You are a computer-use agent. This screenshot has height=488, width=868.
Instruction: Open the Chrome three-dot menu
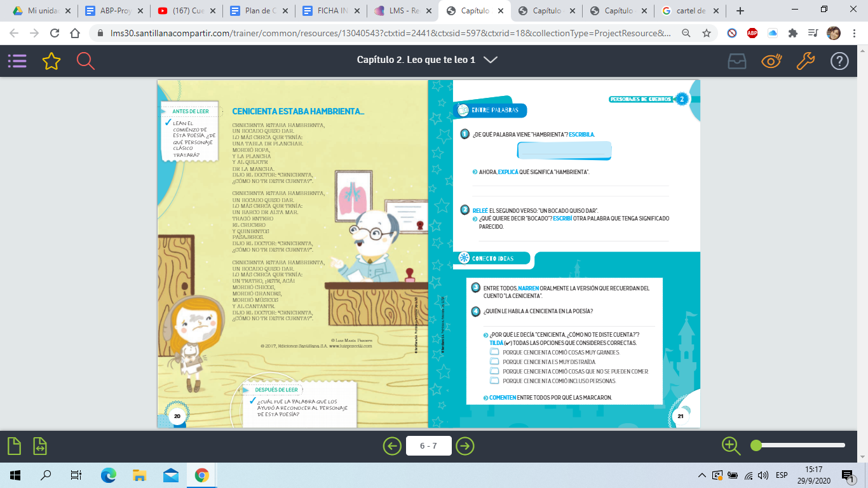point(854,34)
